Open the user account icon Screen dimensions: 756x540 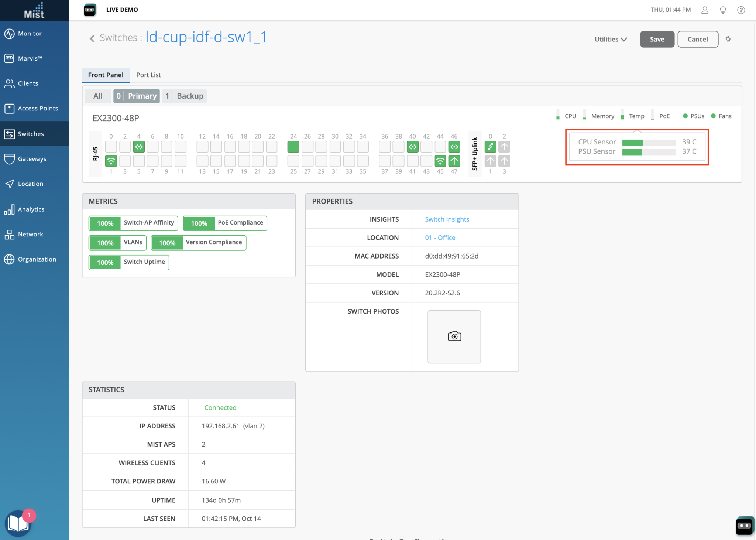point(705,10)
